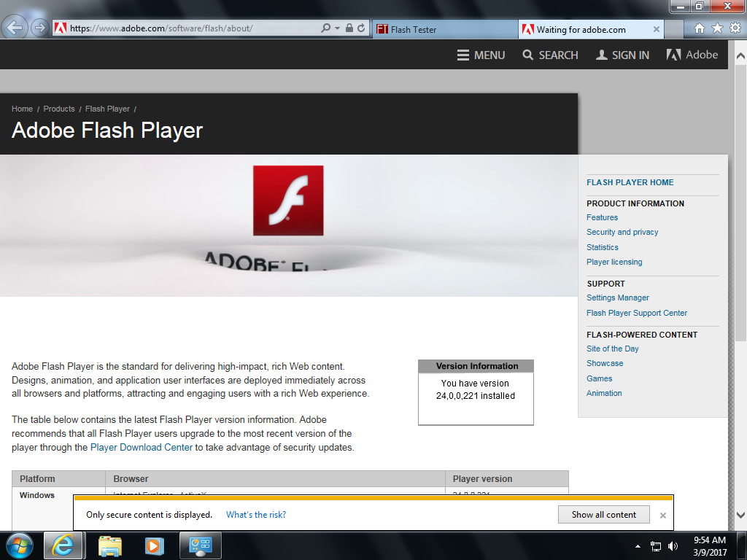Image resolution: width=747 pixels, height=560 pixels.
Task: Open the Games link
Action: coord(600,378)
